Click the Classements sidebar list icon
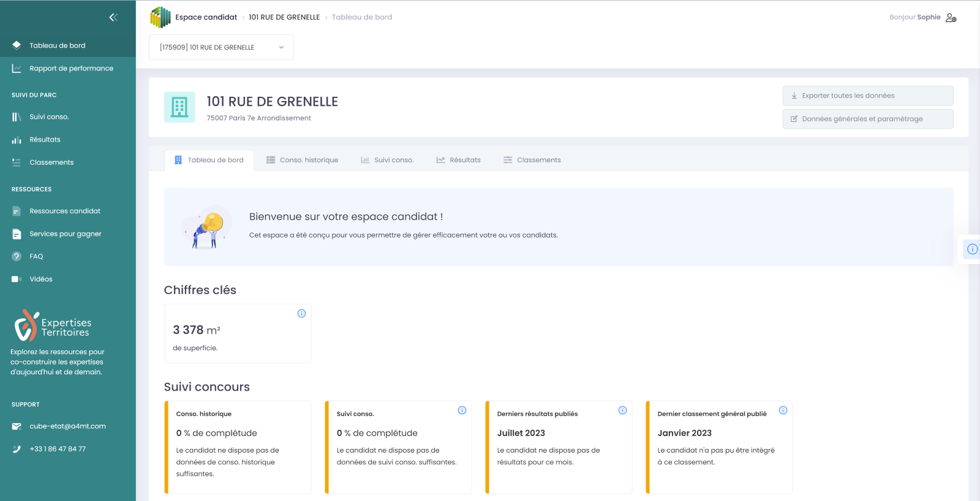Screen dimensions: 980x501 17,162
